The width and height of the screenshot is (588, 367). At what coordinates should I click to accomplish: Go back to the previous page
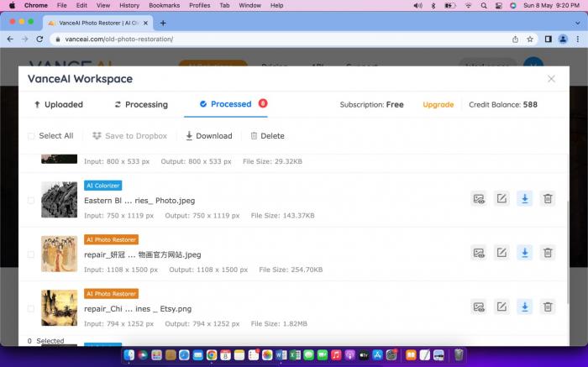pyautogui.click(x=10, y=39)
